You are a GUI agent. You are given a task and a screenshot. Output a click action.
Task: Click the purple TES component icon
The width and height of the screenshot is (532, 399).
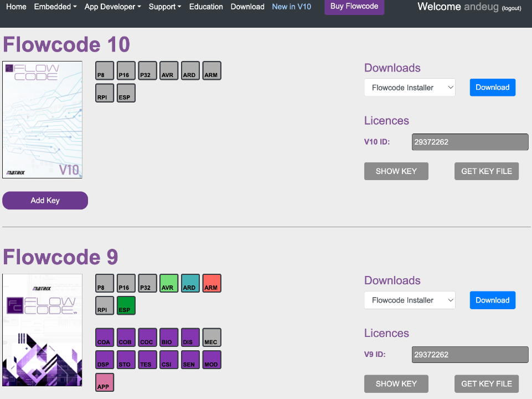[148, 360]
